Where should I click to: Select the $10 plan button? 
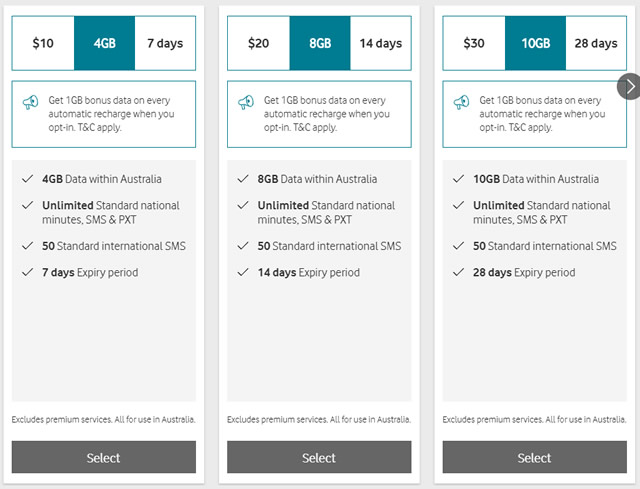coord(104,457)
